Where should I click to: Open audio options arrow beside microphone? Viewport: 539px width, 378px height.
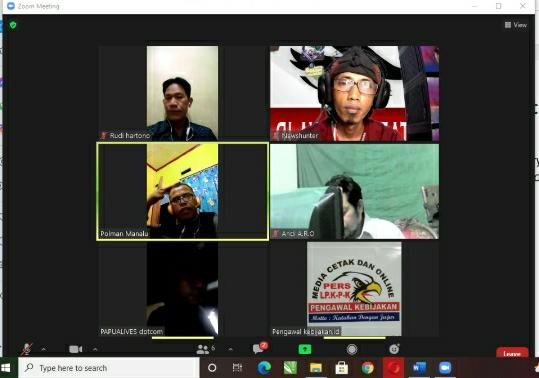[x=44, y=349]
